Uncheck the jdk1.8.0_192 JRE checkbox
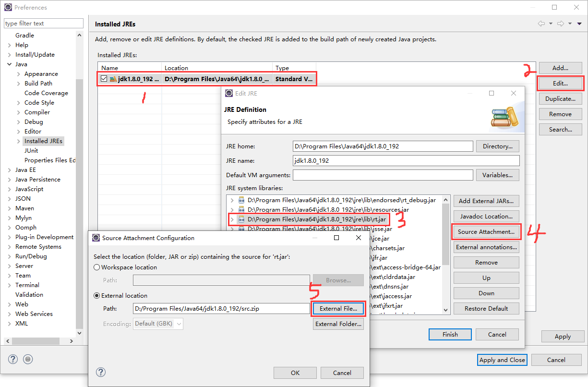Viewport: 588px width, 387px height. [x=104, y=79]
